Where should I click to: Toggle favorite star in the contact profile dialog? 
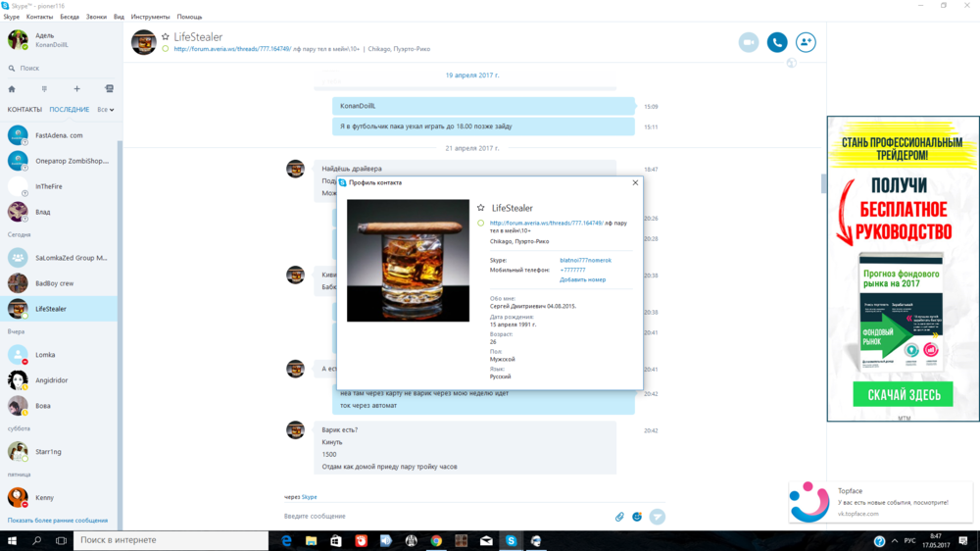point(480,208)
